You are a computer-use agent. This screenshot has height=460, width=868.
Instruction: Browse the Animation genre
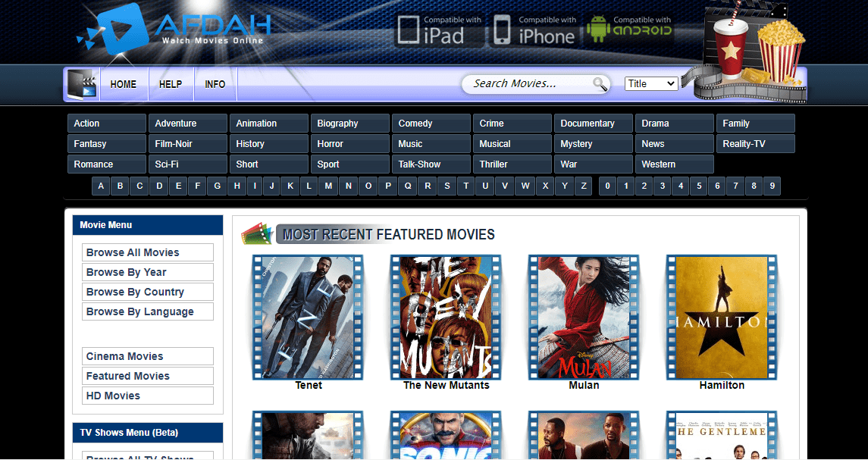point(269,124)
